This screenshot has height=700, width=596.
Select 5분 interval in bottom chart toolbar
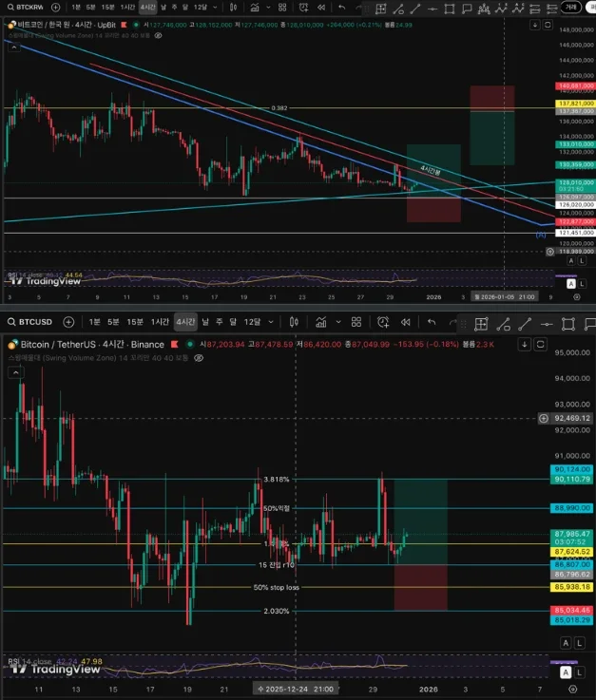tap(113, 322)
